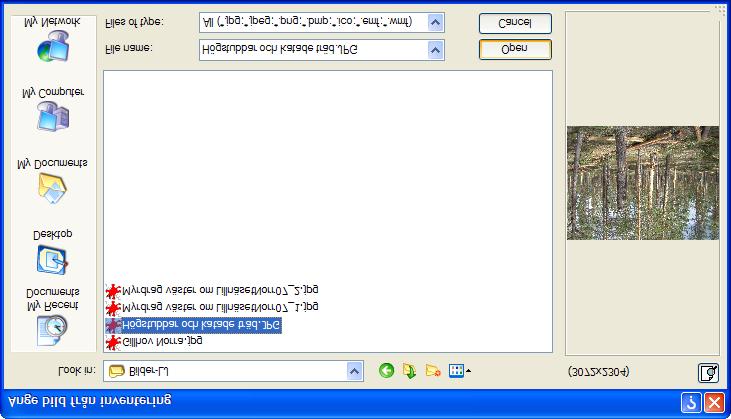Click the Cancel button
Screen dimensions: 731x419
pyautogui.click(x=515, y=23)
